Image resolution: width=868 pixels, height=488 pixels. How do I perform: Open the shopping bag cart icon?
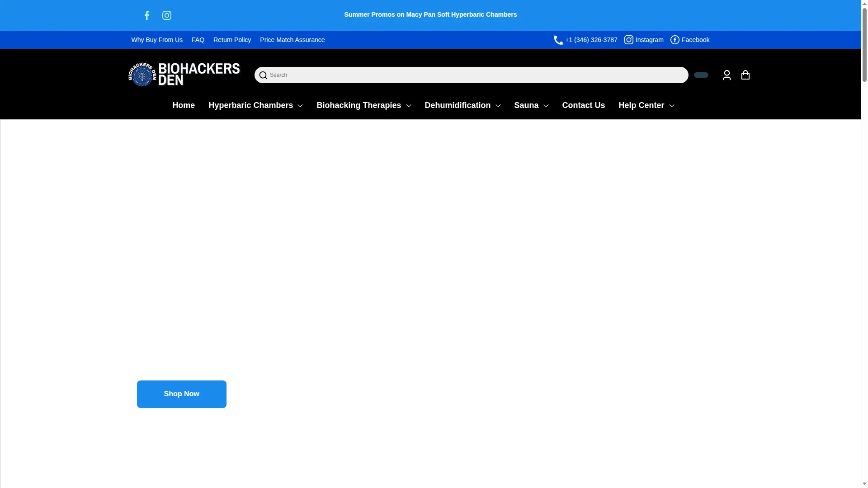click(745, 75)
